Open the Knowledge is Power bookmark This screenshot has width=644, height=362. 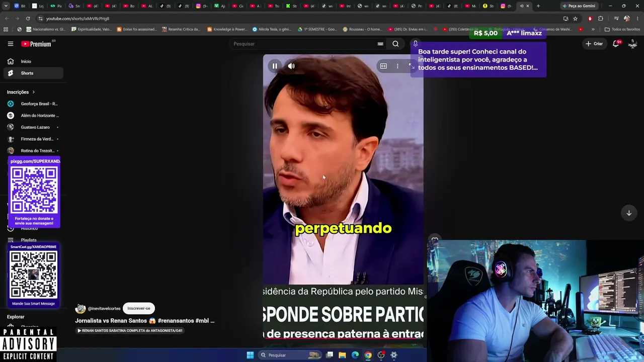(227, 29)
